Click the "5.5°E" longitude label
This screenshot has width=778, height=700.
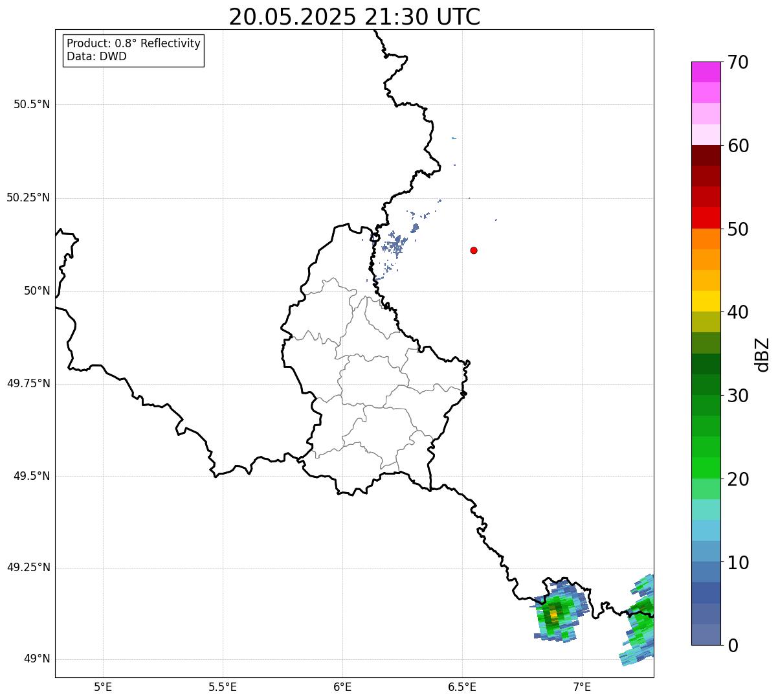223,686
